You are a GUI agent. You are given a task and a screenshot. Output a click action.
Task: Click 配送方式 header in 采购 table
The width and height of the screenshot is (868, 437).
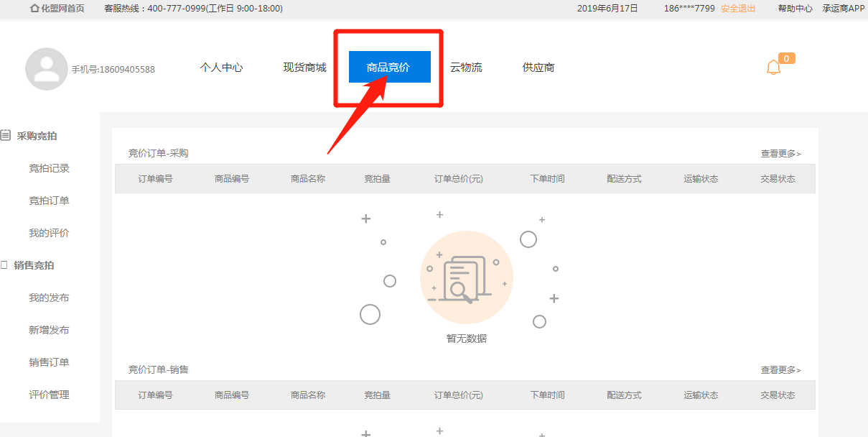coord(624,179)
